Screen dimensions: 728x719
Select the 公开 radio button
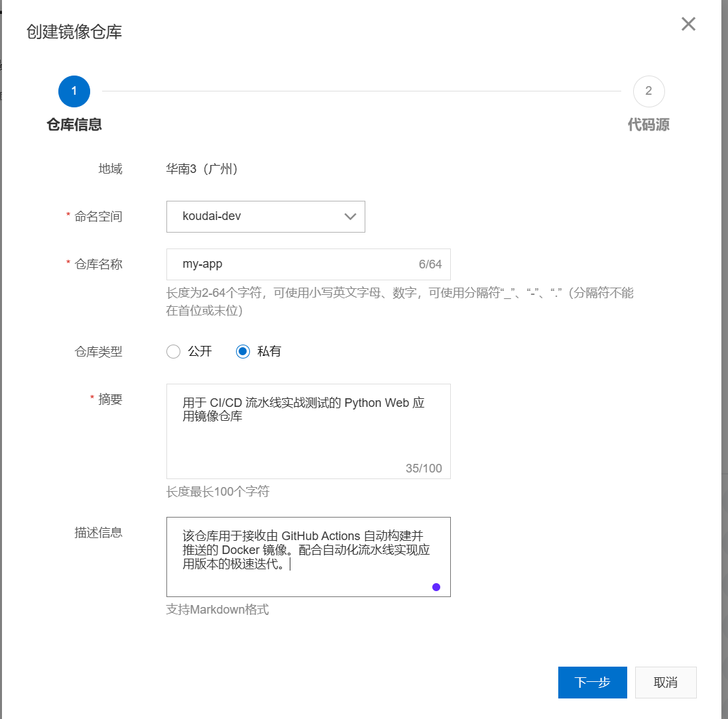click(173, 351)
